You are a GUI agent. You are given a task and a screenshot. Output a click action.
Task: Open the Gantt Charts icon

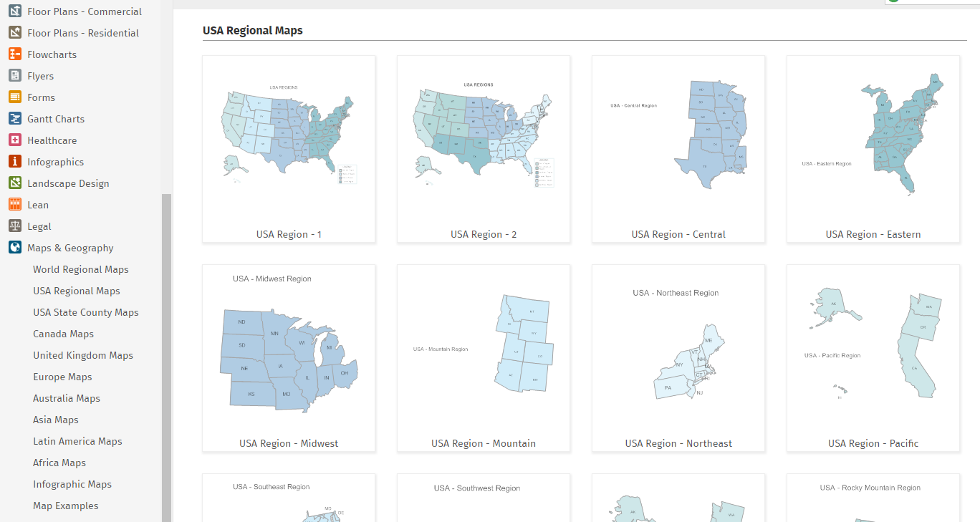tap(14, 119)
